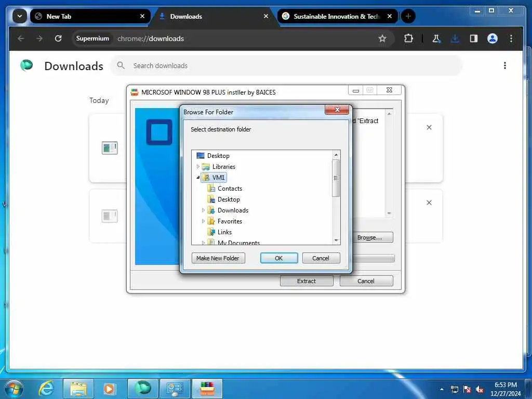This screenshot has height=399, width=532.
Task: Select Desktop folder under VM1
Action: (x=223, y=199)
